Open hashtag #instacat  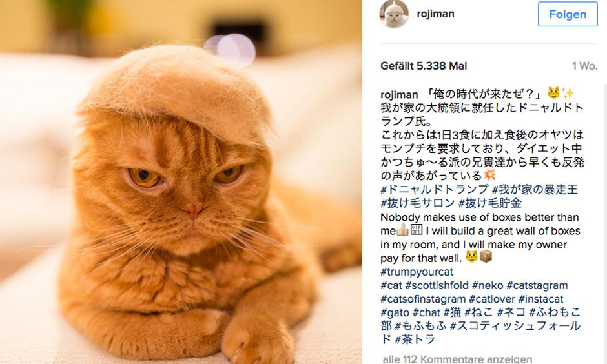click(540, 299)
